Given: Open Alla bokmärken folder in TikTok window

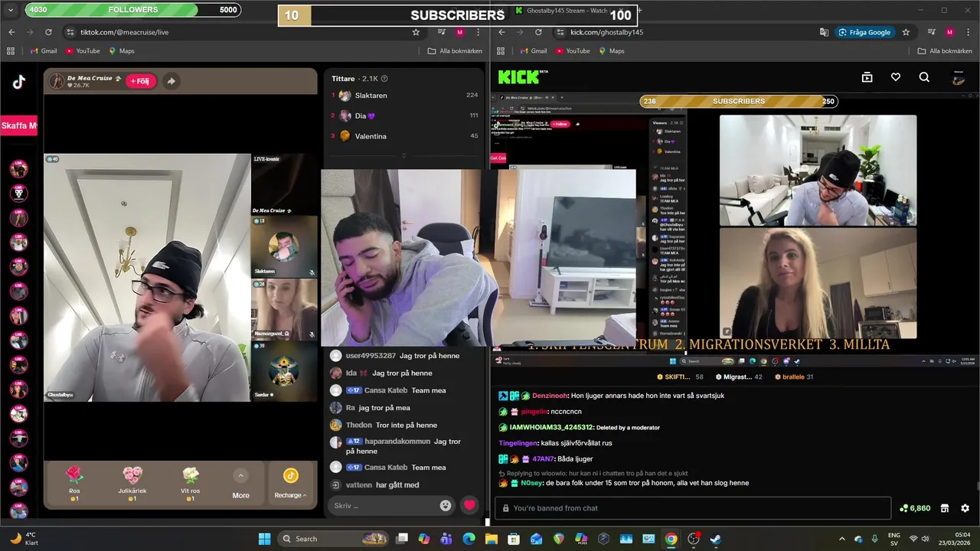Looking at the screenshot, I should (x=455, y=51).
